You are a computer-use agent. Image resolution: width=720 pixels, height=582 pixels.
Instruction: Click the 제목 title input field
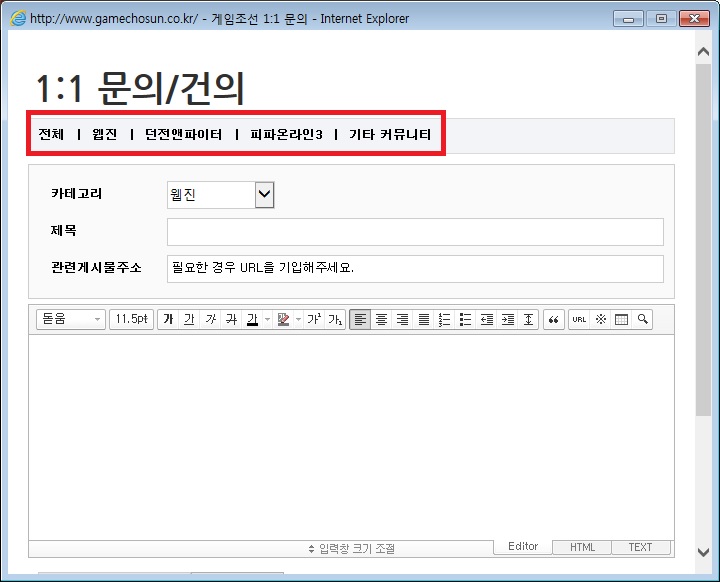pyautogui.click(x=415, y=232)
